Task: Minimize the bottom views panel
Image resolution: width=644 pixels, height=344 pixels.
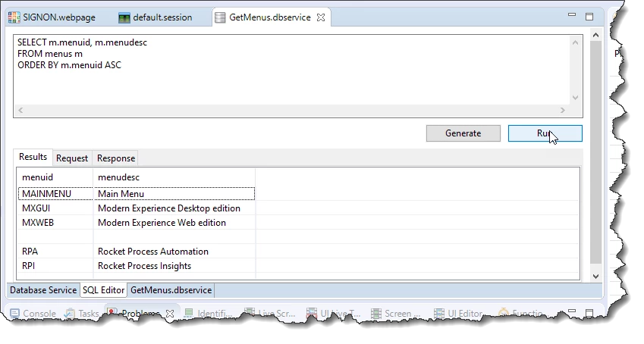Action: click(x=572, y=311)
